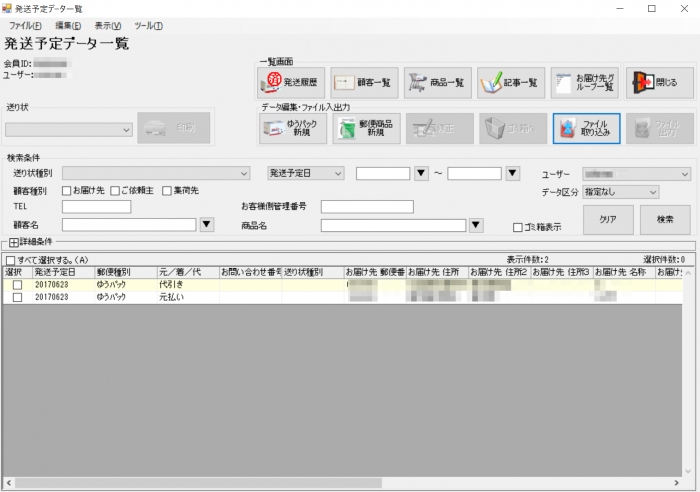The width and height of the screenshot is (700, 492).
Task: Open the ユーザー filter dropdown
Action: point(637,174)
